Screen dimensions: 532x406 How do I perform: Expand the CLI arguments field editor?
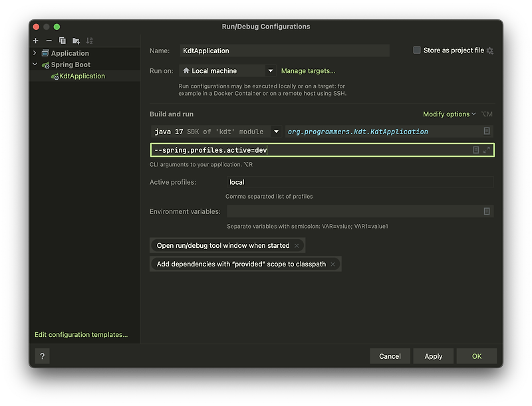(x=487, y=150)
